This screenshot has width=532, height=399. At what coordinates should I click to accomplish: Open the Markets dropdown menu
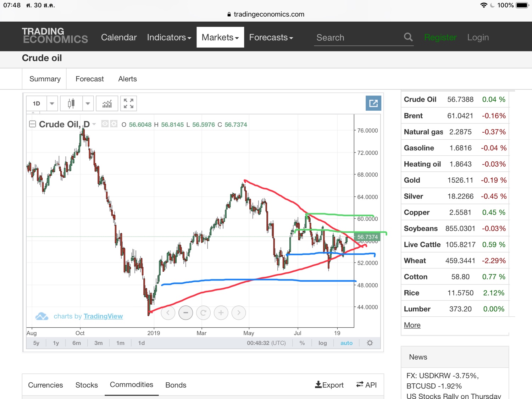pos(220,37)
